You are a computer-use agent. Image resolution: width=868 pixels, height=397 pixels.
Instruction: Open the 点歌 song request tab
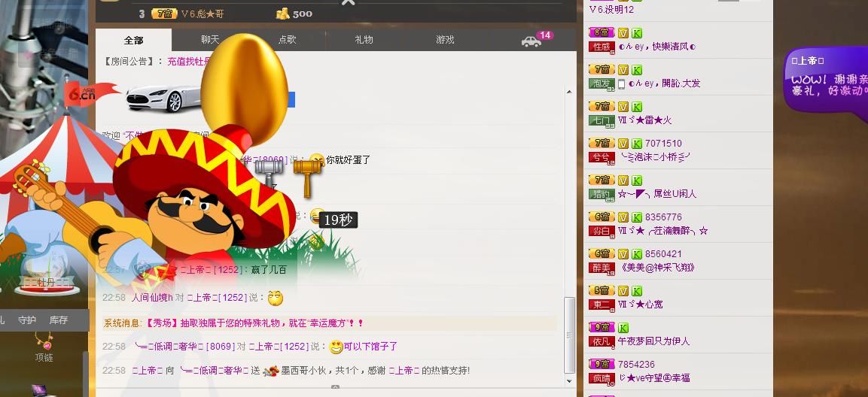[288, 40]
